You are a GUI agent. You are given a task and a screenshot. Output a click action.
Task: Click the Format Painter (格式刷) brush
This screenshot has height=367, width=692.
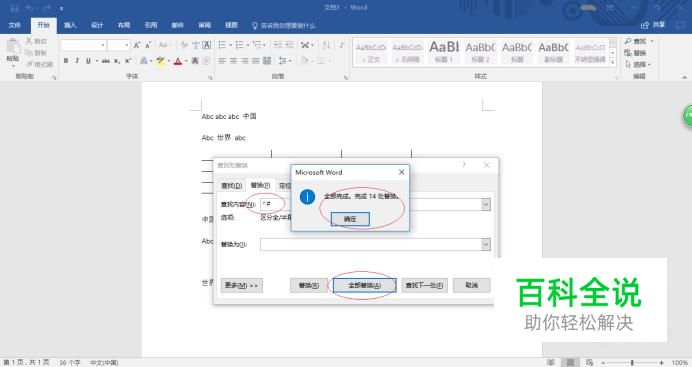29,64
